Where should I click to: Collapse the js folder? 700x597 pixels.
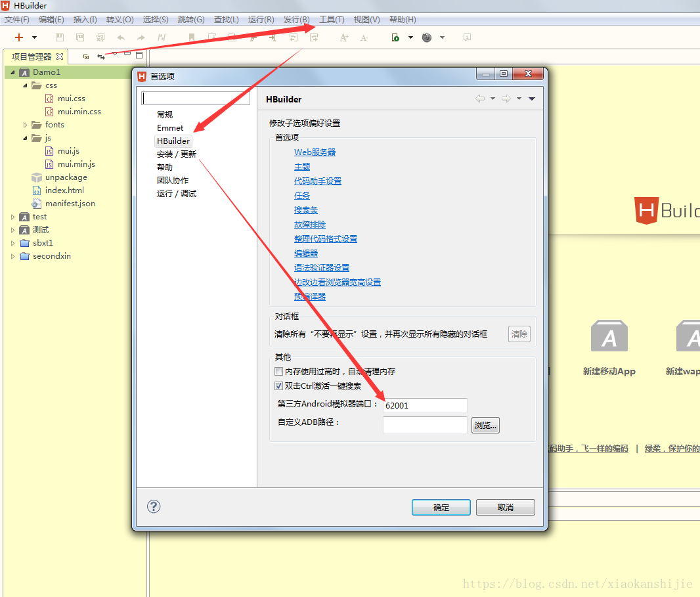(25, 138)
